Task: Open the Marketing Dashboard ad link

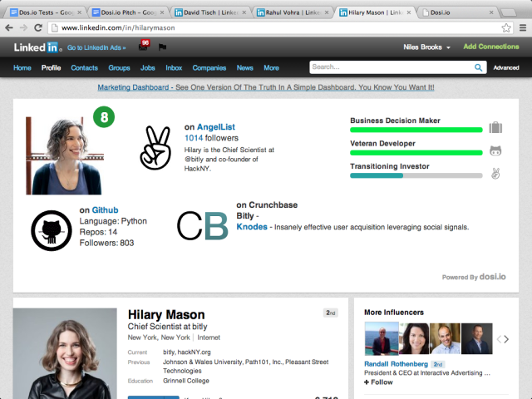Action: tap(266, 87)
